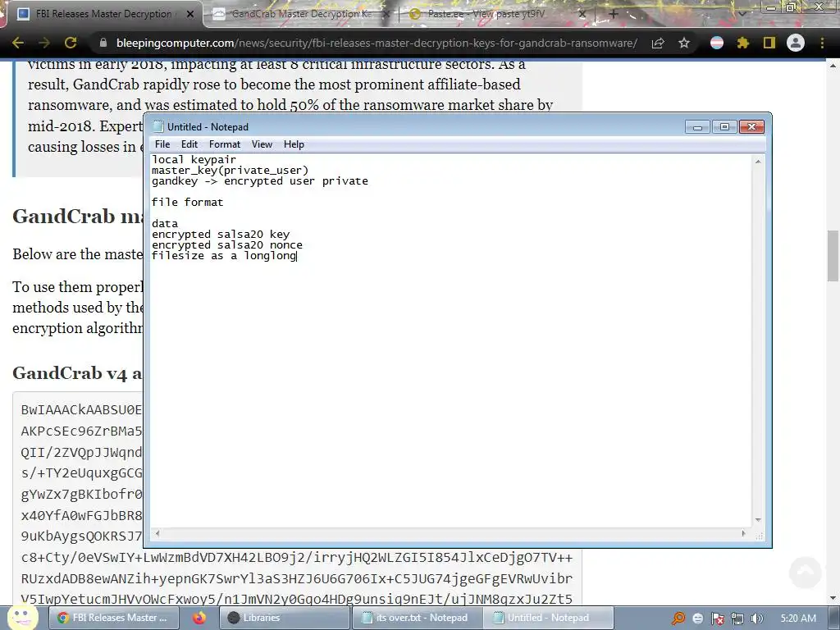The image size is (840, 630).
Task: Close the GandCrab Master Decryption Keys tab
Action: click(x=386, y=15)
